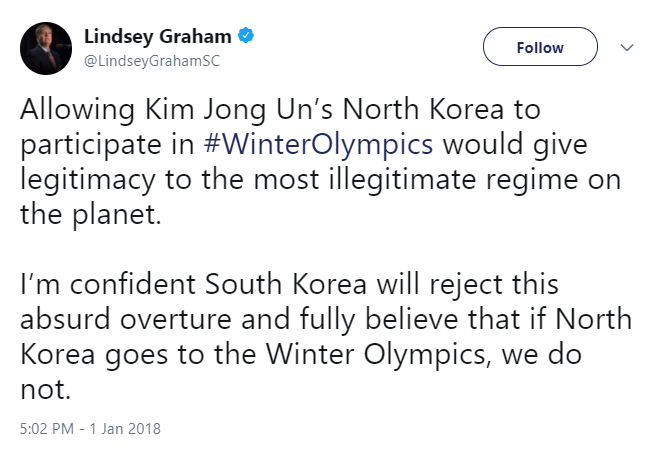Click Lindsey Graham's profile avatar
Viewport: 672px width, 450px height.
pyautogui.click(x=45, y=47)
